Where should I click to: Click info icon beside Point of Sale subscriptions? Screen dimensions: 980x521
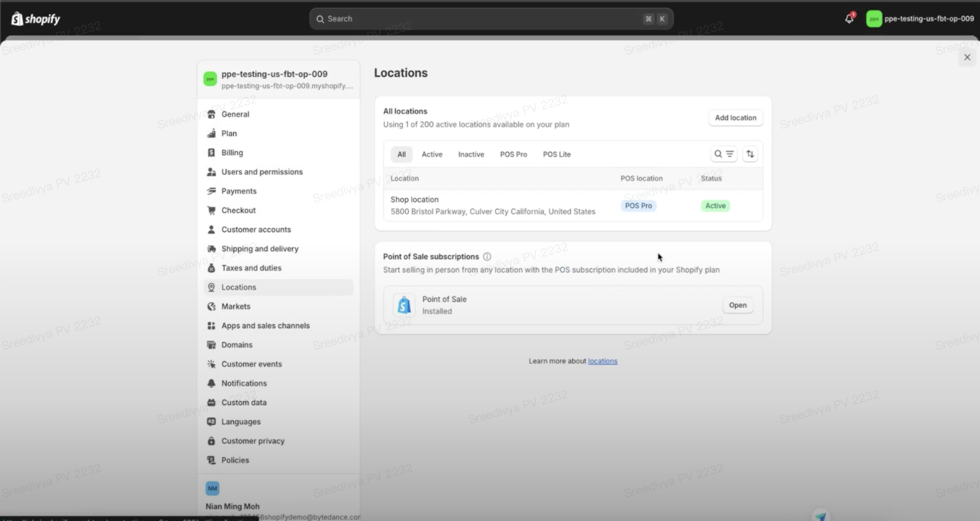pyautogui.click(x=487, y=257)
